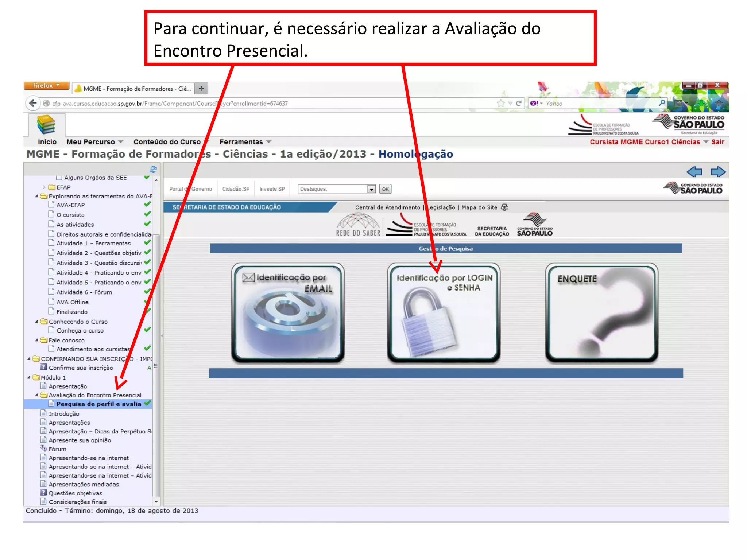Collapse the Fale conosco folder

[36, 340]
